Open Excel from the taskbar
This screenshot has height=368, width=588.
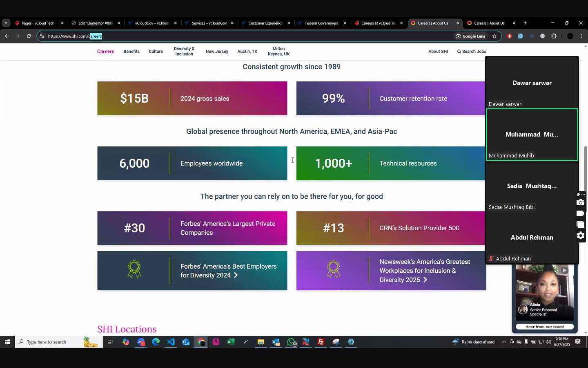[231, 342]
